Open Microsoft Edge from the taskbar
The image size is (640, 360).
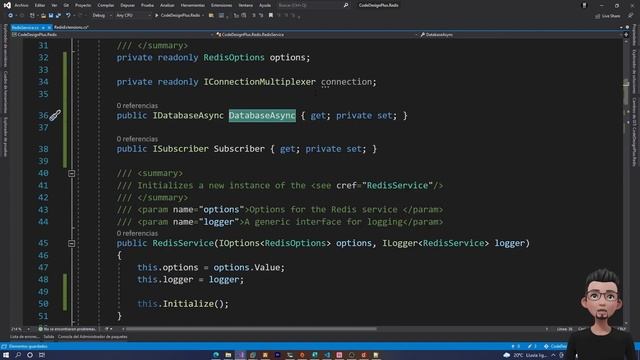point(216,355)
